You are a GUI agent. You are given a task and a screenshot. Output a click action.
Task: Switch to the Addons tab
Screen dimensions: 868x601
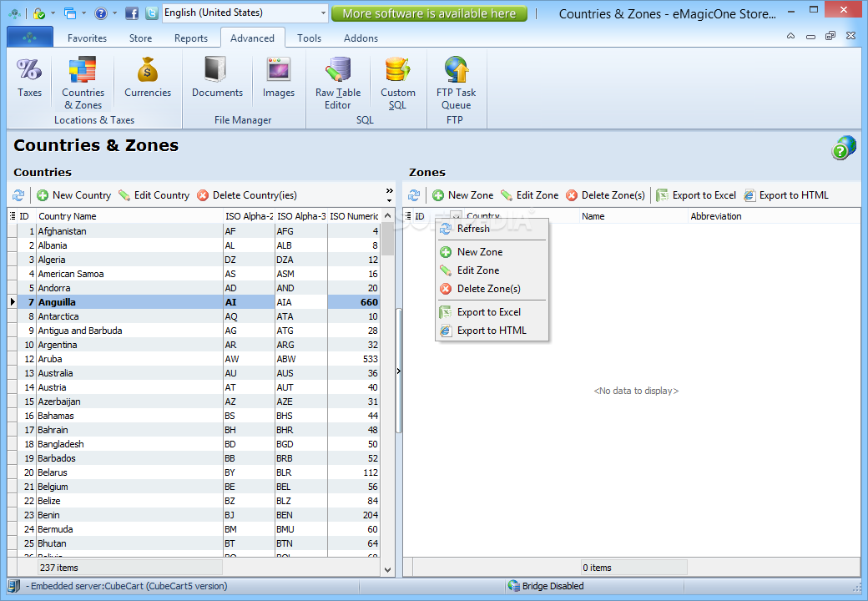(x=361, y=38)
